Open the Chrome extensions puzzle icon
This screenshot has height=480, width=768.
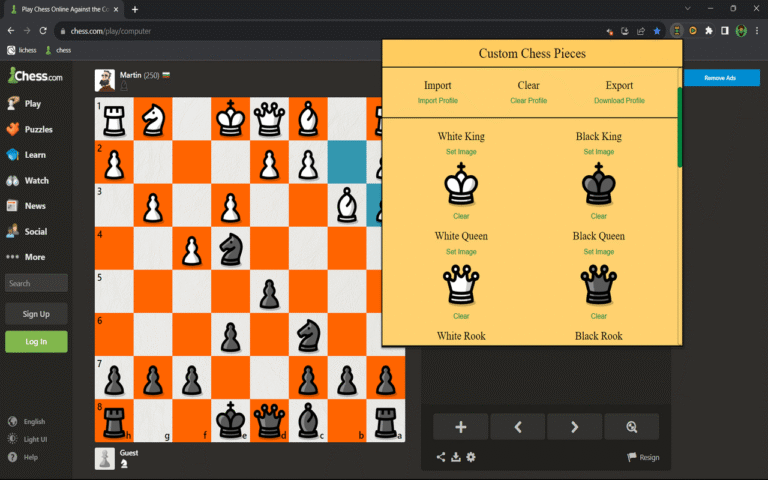coord(709,31)
